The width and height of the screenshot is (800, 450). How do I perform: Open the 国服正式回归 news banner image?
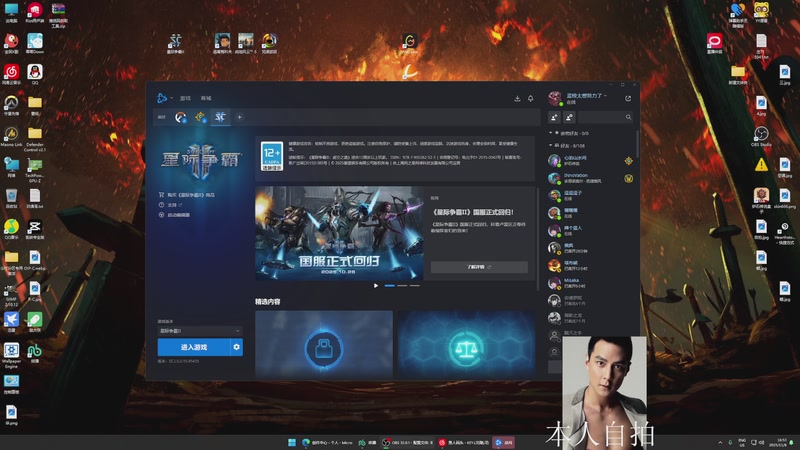click(x=339, y=233)
